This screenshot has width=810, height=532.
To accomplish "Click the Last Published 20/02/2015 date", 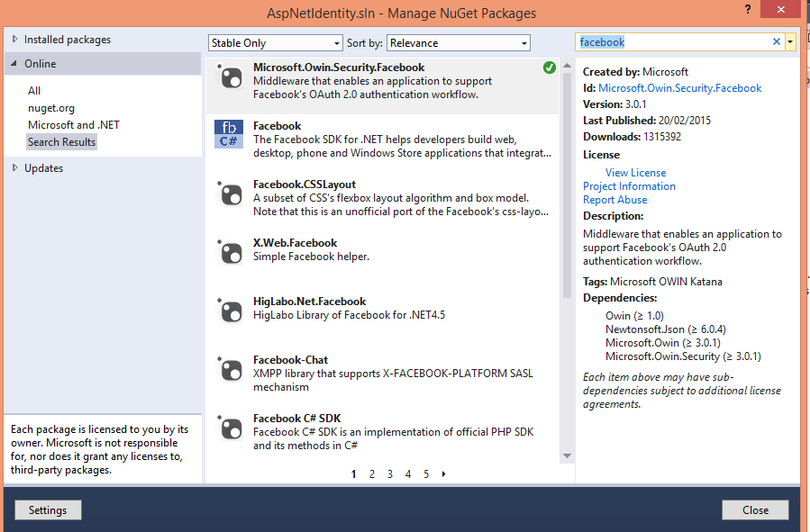I will pos(685,121).
